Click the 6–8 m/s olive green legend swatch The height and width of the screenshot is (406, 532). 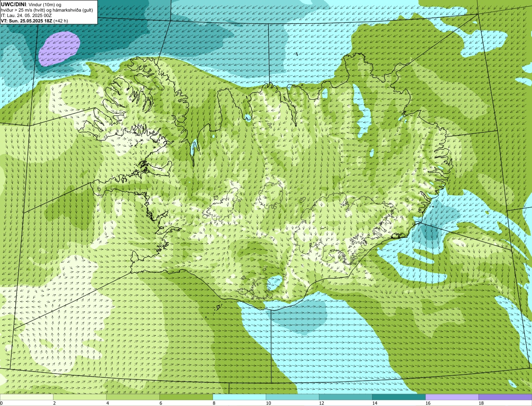pos(186,397)
